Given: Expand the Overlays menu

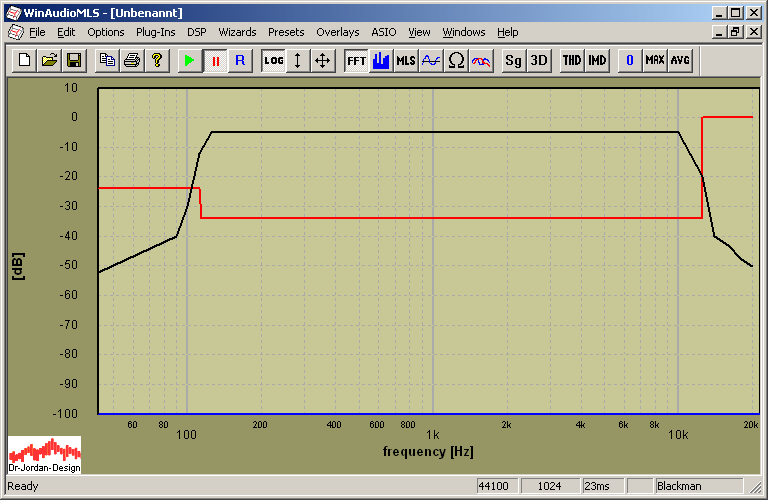Looking at the screenshot, I should pyautogui.click(x=337, y=32).
